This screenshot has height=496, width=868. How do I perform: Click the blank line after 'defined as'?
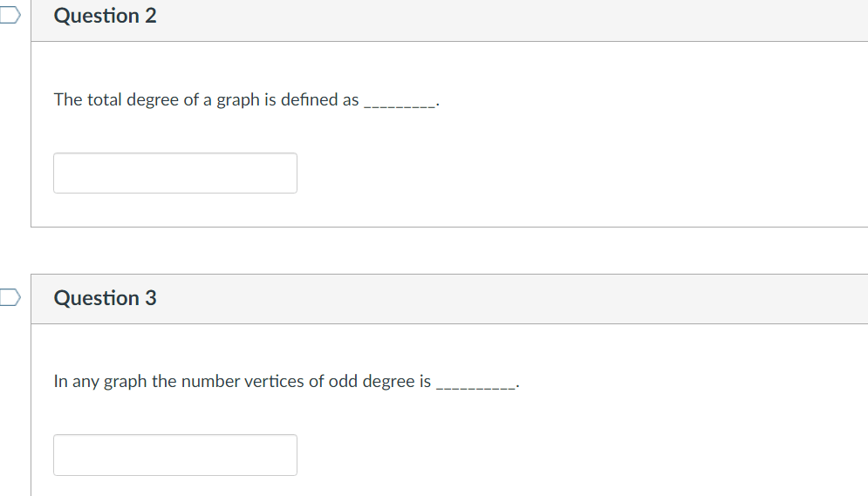point(400,105)
